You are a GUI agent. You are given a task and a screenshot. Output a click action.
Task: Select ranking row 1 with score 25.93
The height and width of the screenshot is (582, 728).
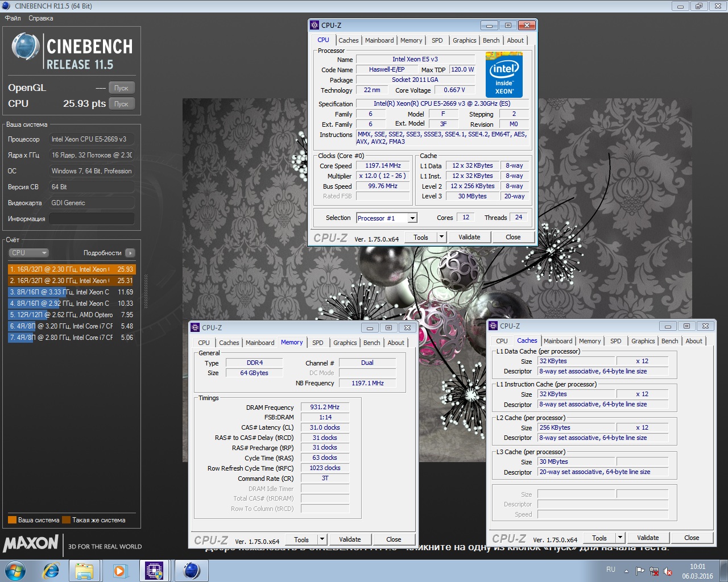[x=72, y=269]
